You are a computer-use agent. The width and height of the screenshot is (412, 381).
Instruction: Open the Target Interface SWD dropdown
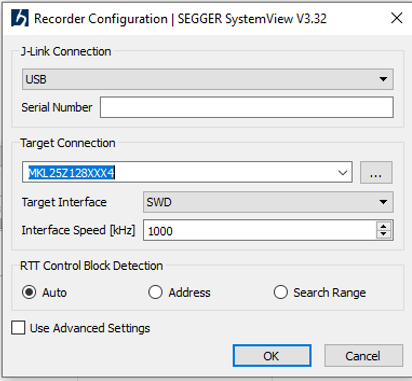(268, 202)
